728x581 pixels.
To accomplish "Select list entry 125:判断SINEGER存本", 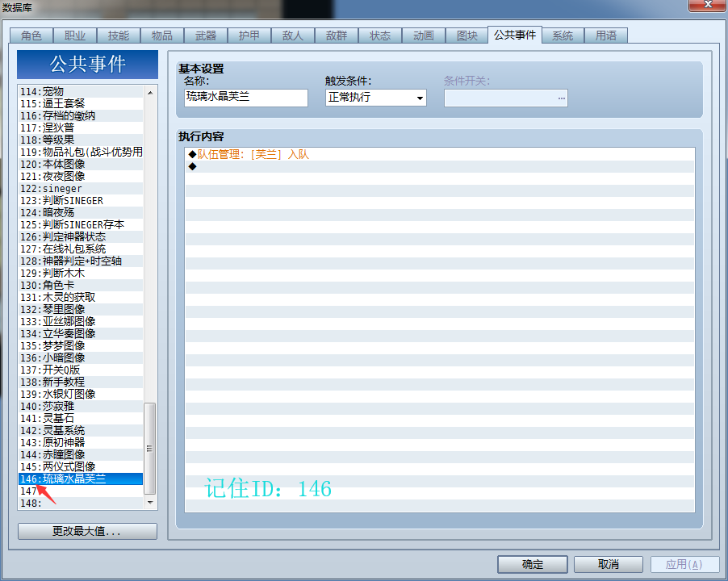I will click(81, 224).
